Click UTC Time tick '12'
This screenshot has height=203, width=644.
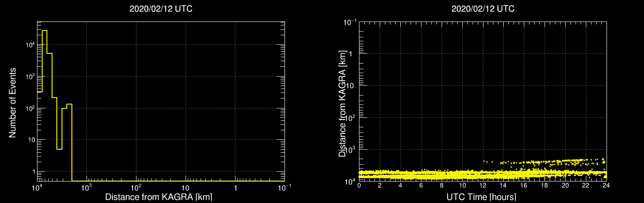click(483, 185)
